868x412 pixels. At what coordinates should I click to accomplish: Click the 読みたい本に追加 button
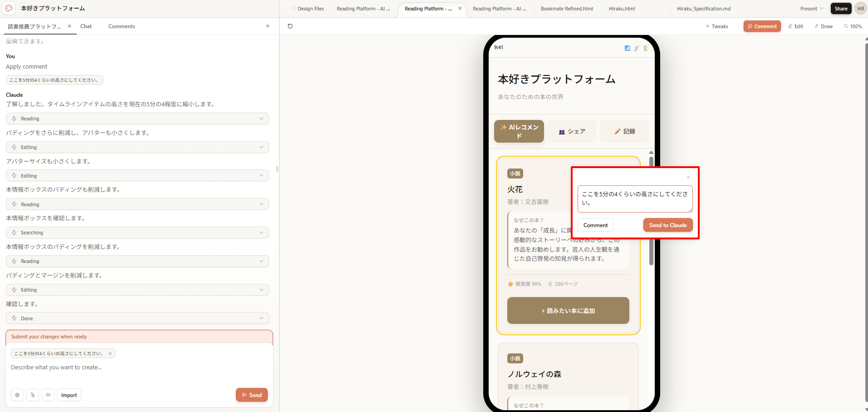[x=568, y=311]
